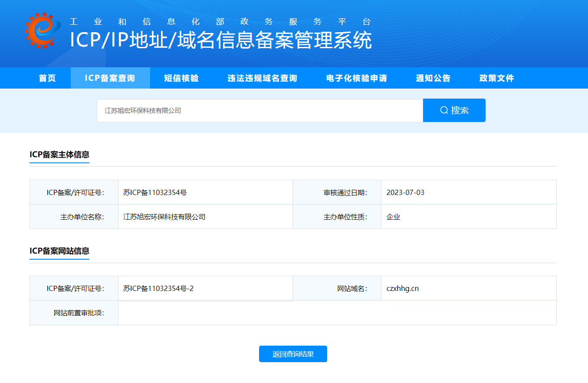Go to the 首页 nav tab
The height and width of the screenshot is (383, 588).
click(47, 78)
